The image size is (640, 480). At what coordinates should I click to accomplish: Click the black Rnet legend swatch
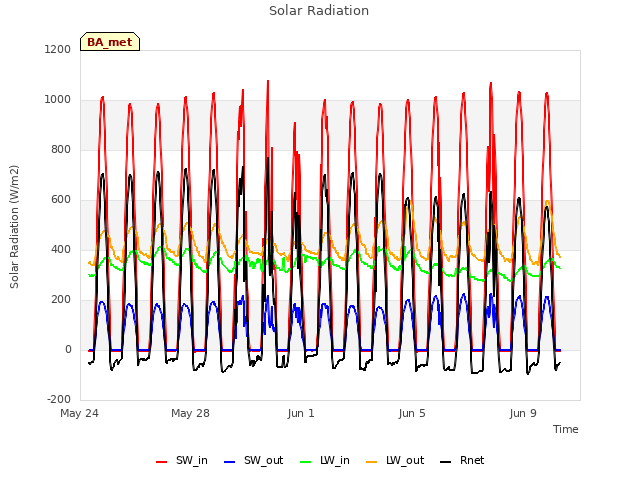pyautogui.click(x=446, y=462)
